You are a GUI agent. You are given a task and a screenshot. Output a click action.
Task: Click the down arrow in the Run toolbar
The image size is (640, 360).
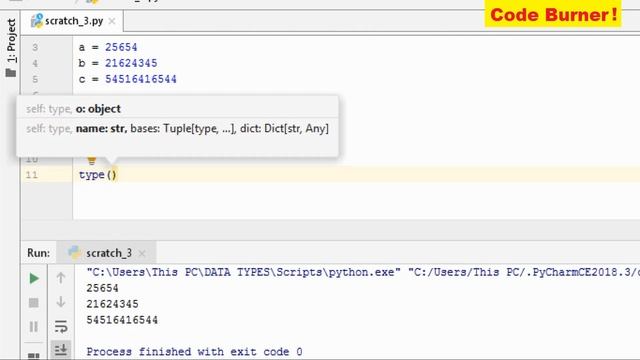pyautogui.click(x=61, y=302)
